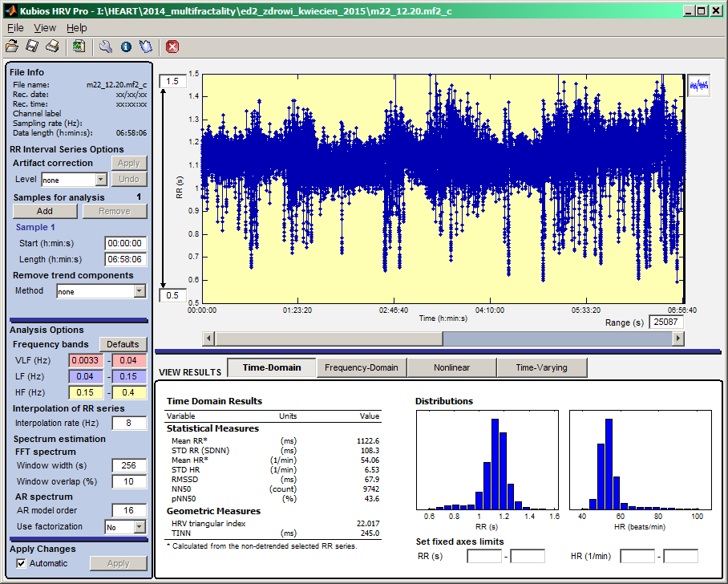Add a new sample for analysis
The width and height of the screenshot is (728, 584).
pyautogui.click(x=45, y=211)
